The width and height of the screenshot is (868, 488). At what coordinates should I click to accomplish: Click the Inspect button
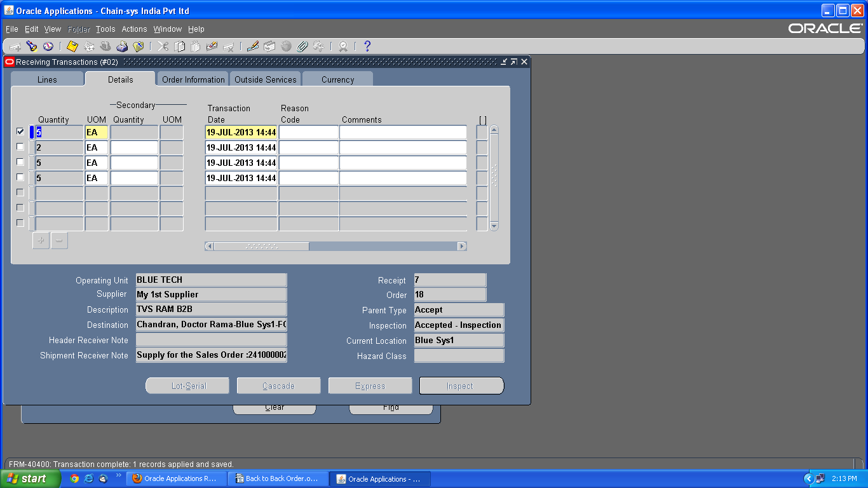[x=461, y=386]
